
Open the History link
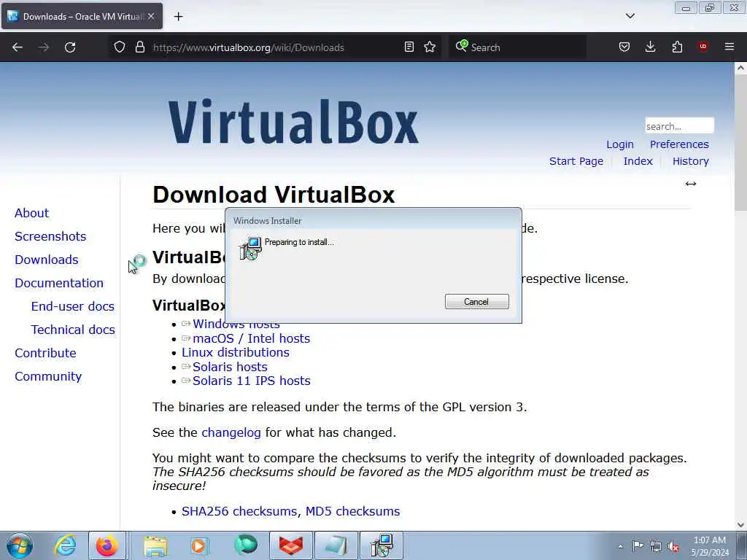tap(690, 161)
